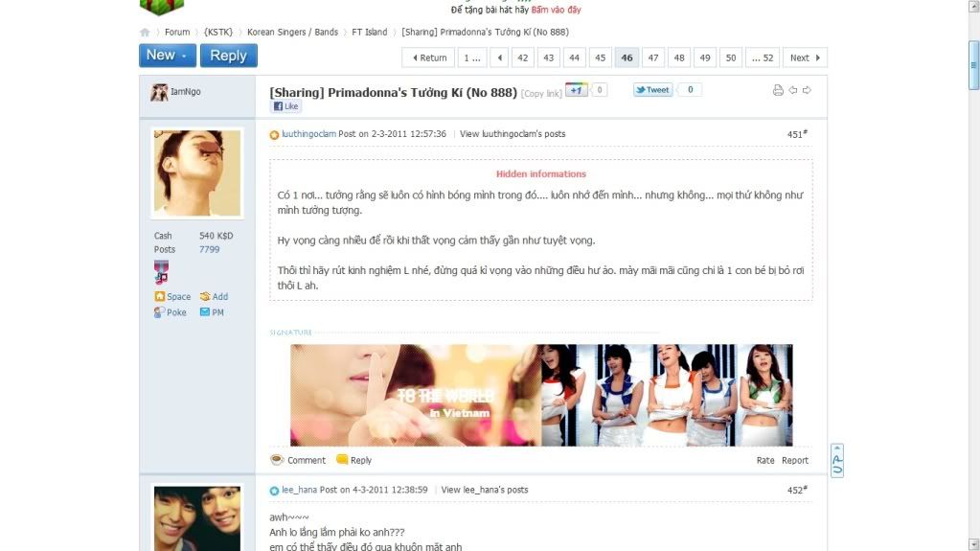The height and width of the screenshot is (551, 980).
Task: Click Copy link next to title
Action: point(541,93)
